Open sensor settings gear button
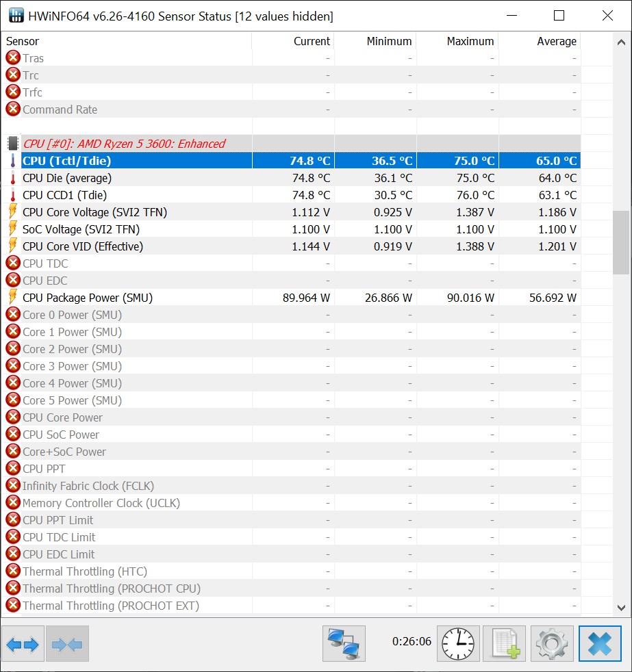 [x=552, y=644]
